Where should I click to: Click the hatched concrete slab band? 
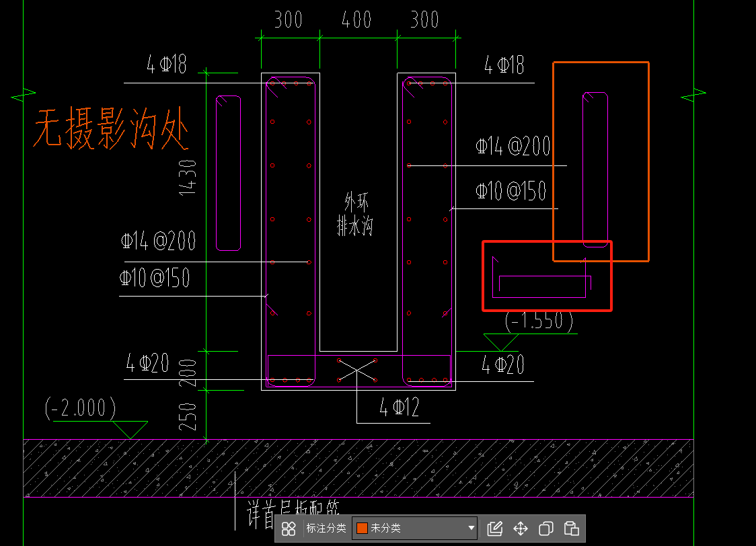(x=358, y=468)
